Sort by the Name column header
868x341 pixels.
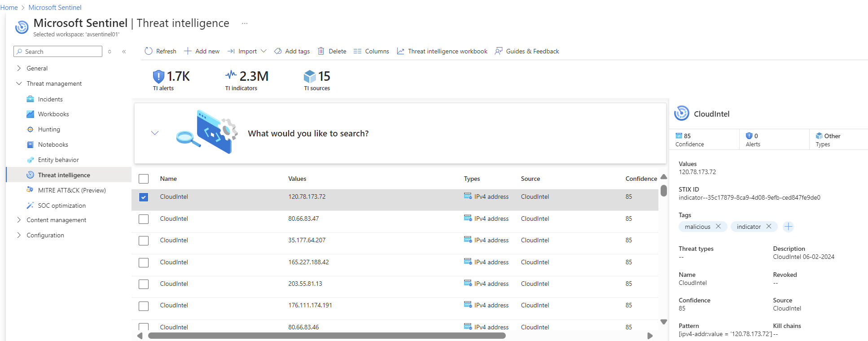pyautogui.click(x=168, y=179)
